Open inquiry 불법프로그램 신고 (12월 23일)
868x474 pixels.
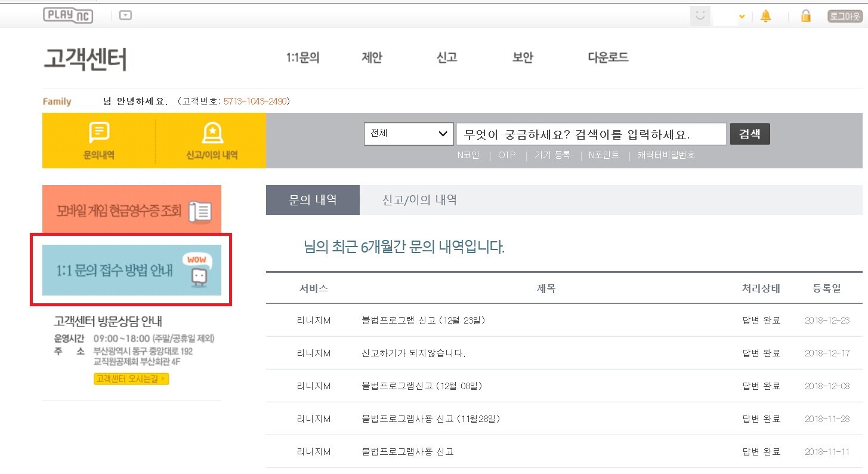click(x=424, y=321)
